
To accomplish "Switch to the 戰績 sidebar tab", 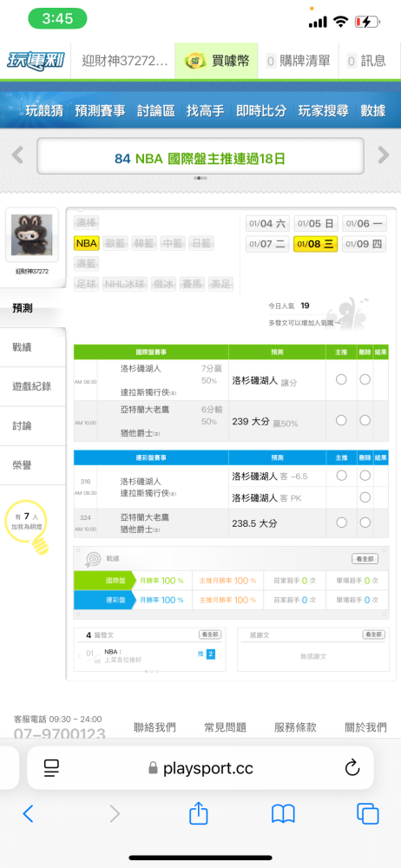I will (33, 347).
